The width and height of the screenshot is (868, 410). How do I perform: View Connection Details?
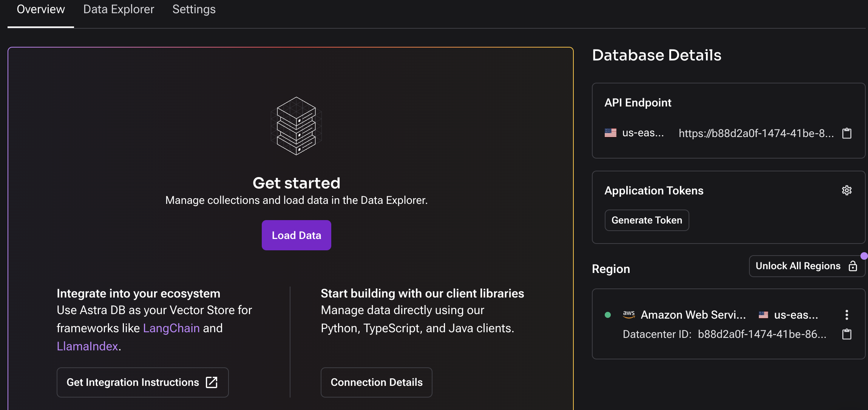[x=376, y=382]
